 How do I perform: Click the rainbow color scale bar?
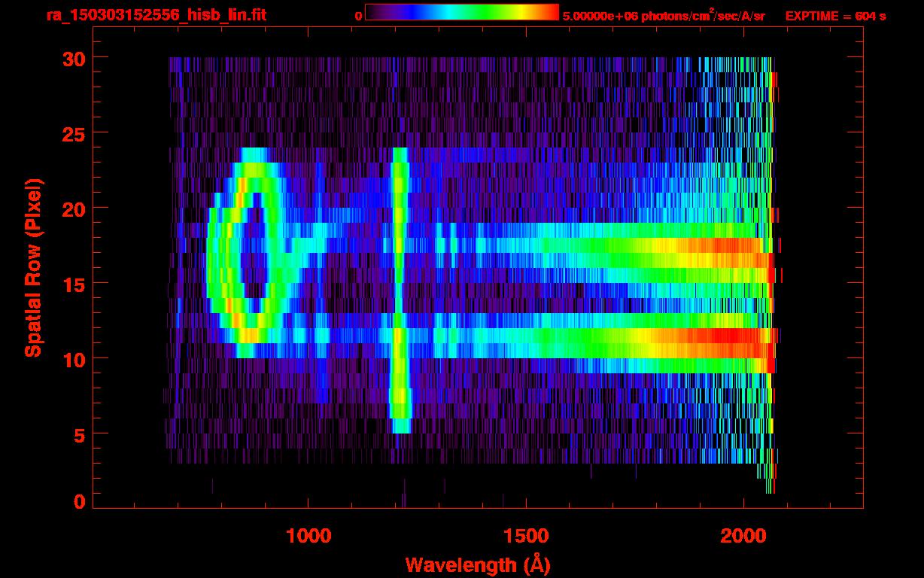pyautogui.click(x=462, y=12)
